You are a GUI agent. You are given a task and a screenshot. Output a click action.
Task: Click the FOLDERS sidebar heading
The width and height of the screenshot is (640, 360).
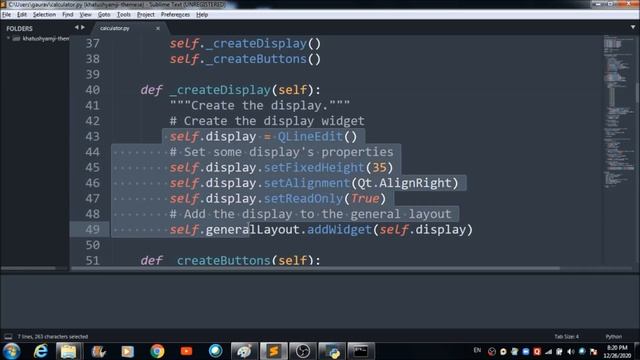(19, 29)
